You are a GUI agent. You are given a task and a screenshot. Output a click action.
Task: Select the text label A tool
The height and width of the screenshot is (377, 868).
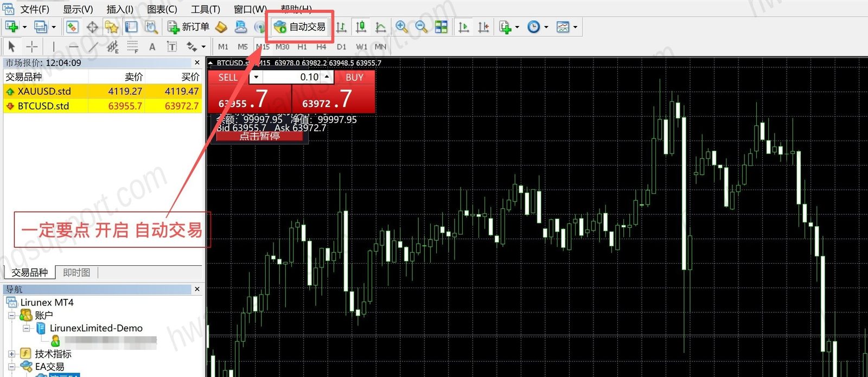[x=152, y=47]
